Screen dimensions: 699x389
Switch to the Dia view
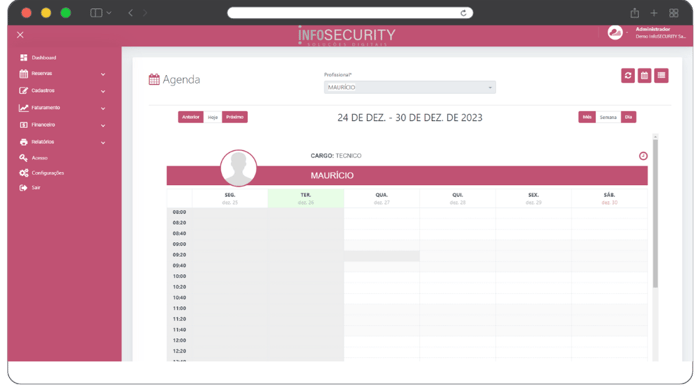628,117
